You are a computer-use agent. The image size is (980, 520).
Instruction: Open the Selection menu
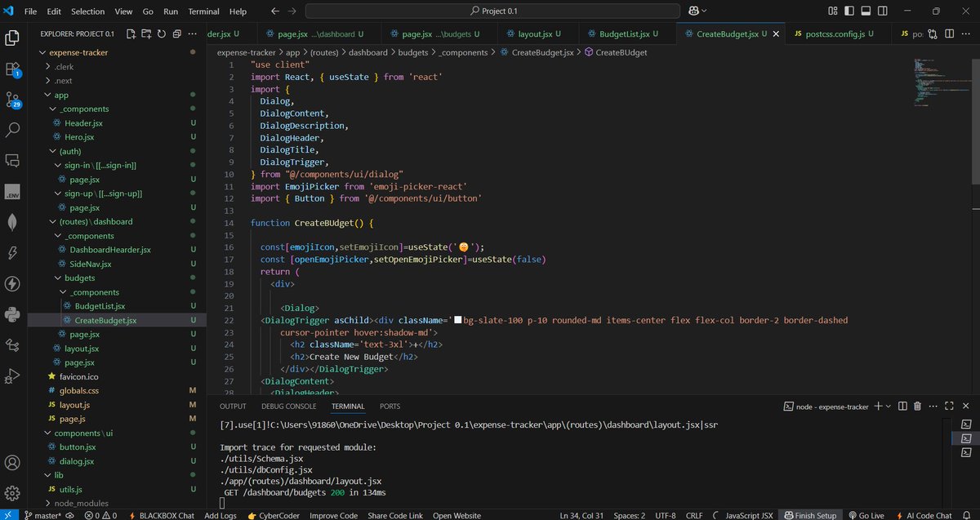tap(87, 11)
